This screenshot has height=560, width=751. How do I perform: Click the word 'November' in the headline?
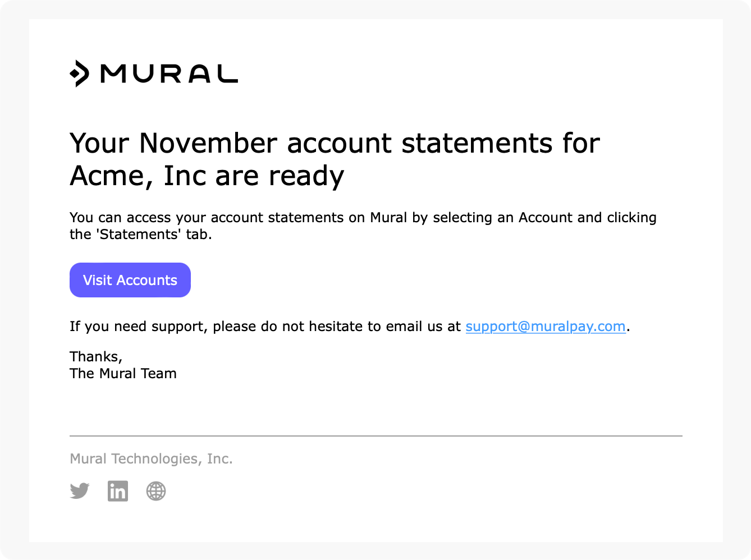(x=208, y=144)
